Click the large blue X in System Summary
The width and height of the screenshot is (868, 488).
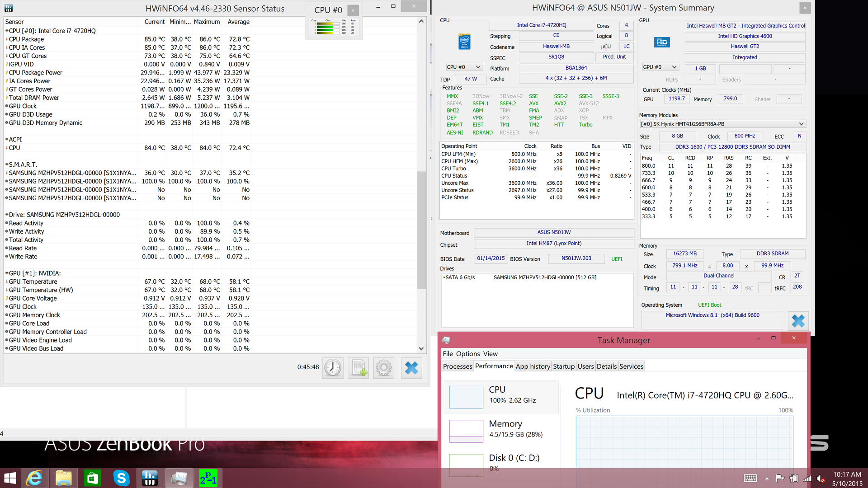click(x=798, y=321)
